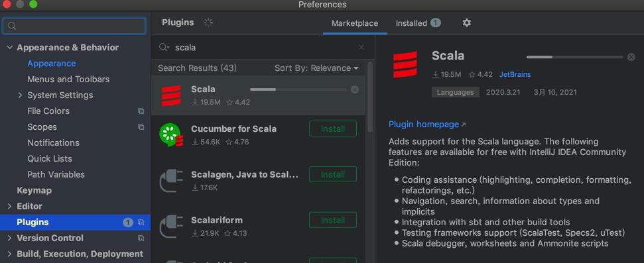Install the Scalagen plugin
This screenshot has height=263, width=644.
[333, 174]
